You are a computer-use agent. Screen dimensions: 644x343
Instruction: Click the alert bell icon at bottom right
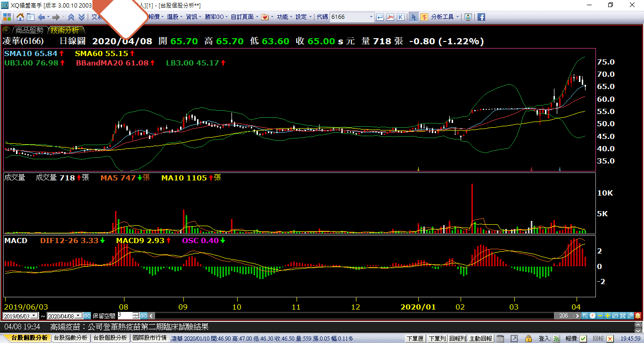coord(637,316)
